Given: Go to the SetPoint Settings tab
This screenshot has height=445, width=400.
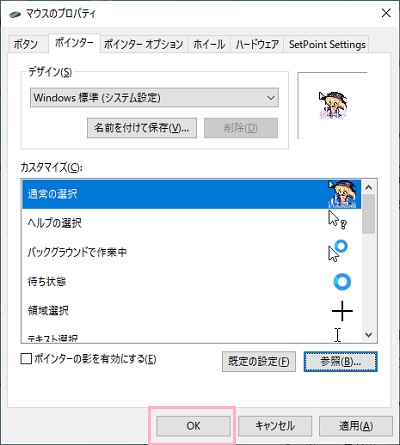Looking at the screenshot, I should coord(327,44).
